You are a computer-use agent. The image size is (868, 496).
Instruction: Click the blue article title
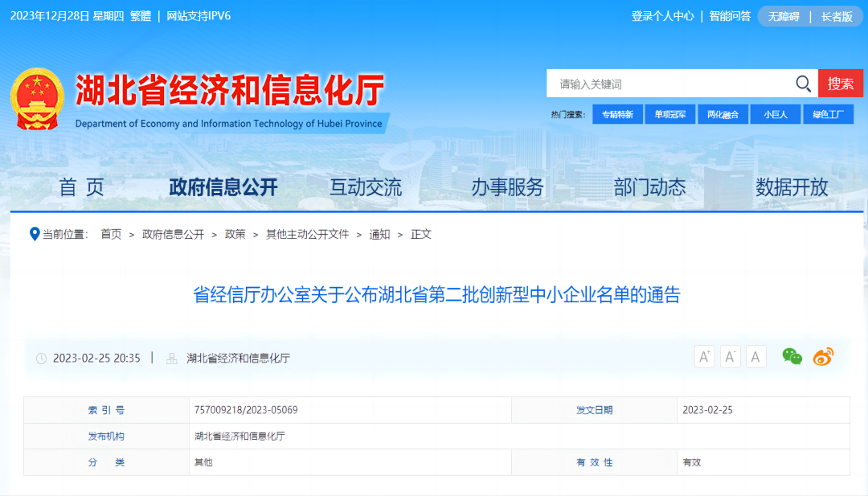[436, 294]
